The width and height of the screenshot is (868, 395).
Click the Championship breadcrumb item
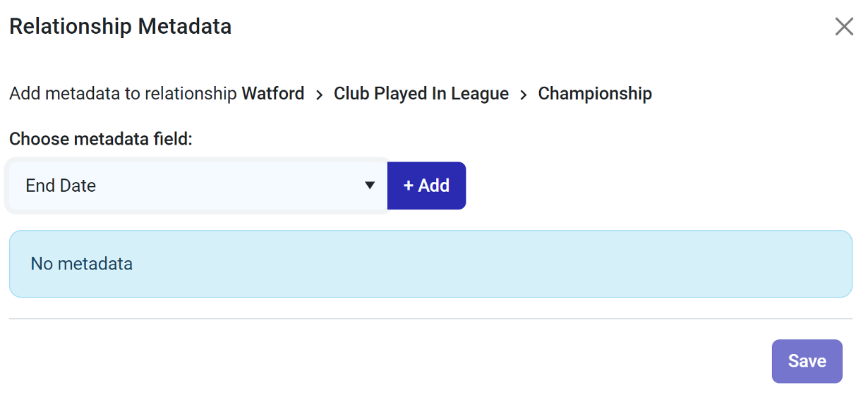pos(595,93)
